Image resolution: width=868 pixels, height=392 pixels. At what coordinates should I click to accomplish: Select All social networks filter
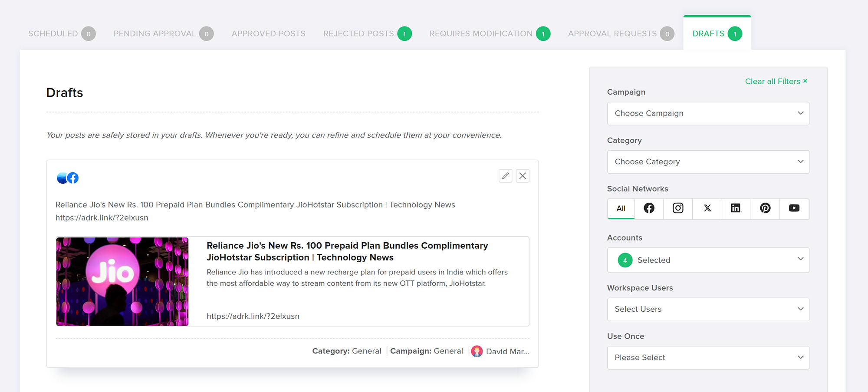pyautogui.click(x=621, y=208)
